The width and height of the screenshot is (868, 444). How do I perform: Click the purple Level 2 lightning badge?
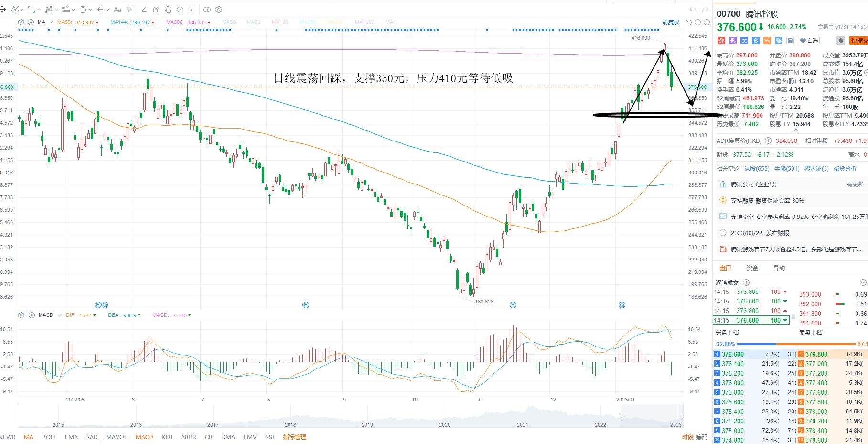pyautogui.click(x=733, y=41)
